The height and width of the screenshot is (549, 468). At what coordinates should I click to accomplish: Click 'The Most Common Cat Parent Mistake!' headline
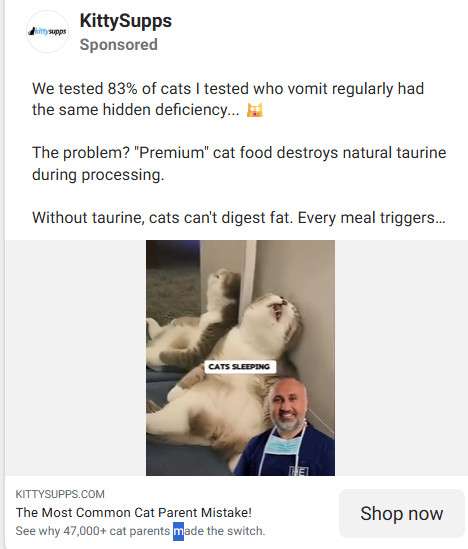134,513
